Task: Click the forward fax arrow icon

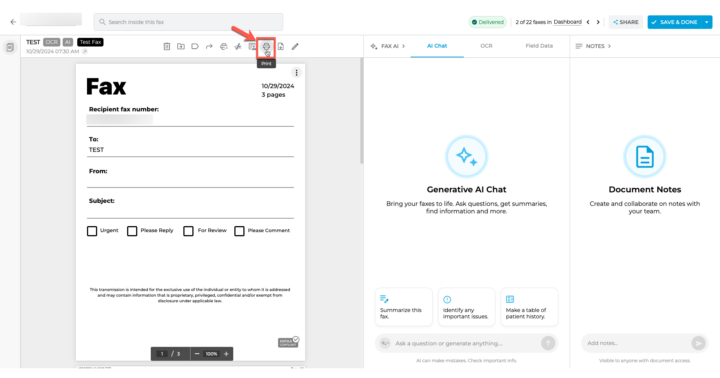Action: (x=209, y=46)
